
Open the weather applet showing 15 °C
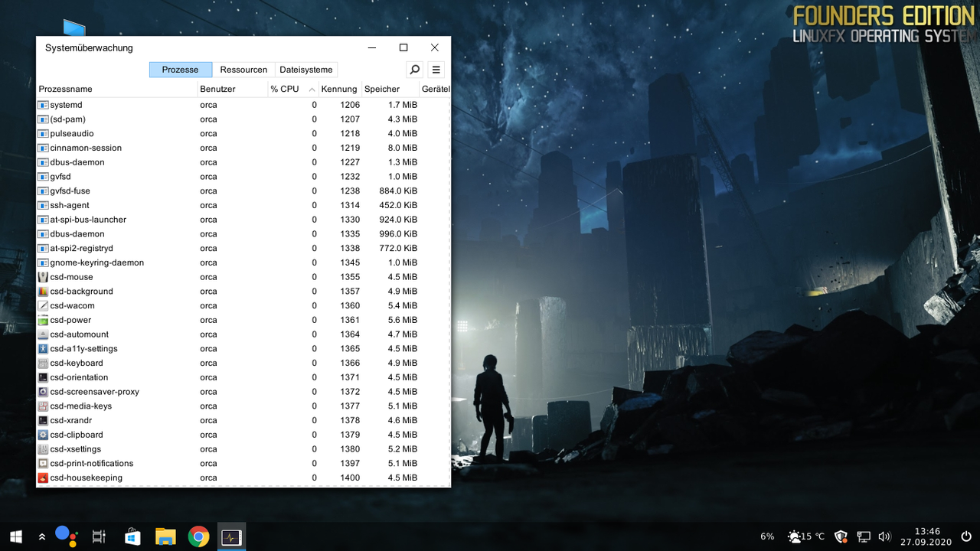[806, 536]
